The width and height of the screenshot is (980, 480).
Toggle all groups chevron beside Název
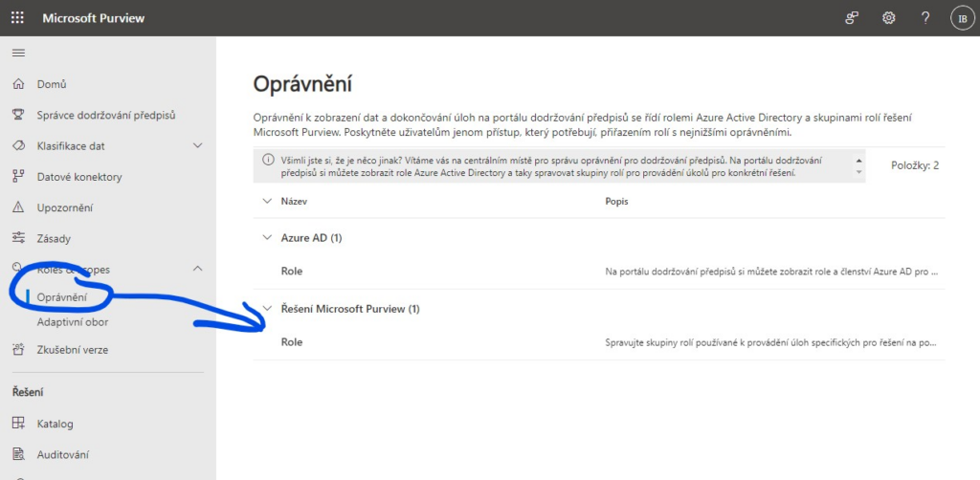click(x=268, y=202)
